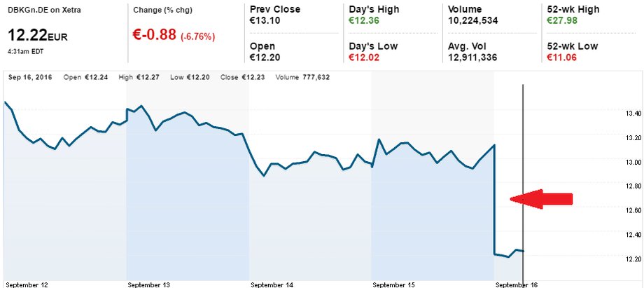This screenshot has width=644, height=288.
Task: Click the Day's Low €12.02 figure
Action: click(364, 57)
